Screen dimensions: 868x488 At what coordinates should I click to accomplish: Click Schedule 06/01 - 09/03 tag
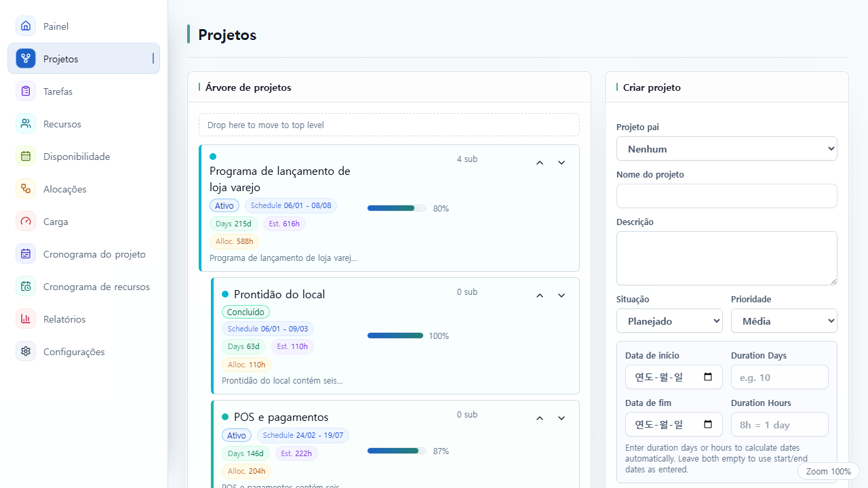268,329
